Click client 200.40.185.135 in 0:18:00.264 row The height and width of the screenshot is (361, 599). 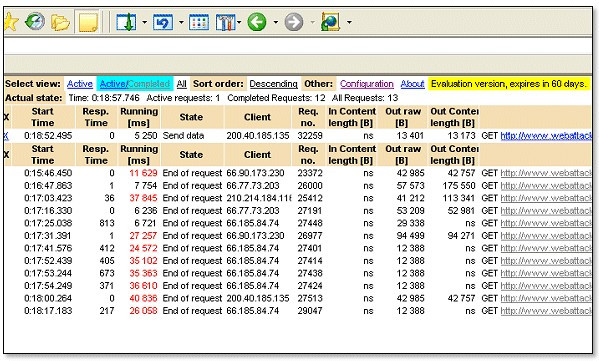click(258, 298)
